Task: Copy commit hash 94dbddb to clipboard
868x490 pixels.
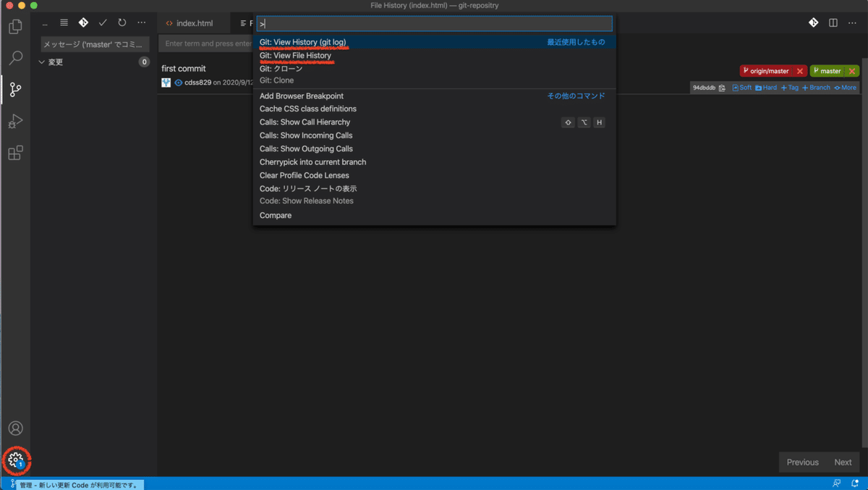Action: (x=722, y=88)
